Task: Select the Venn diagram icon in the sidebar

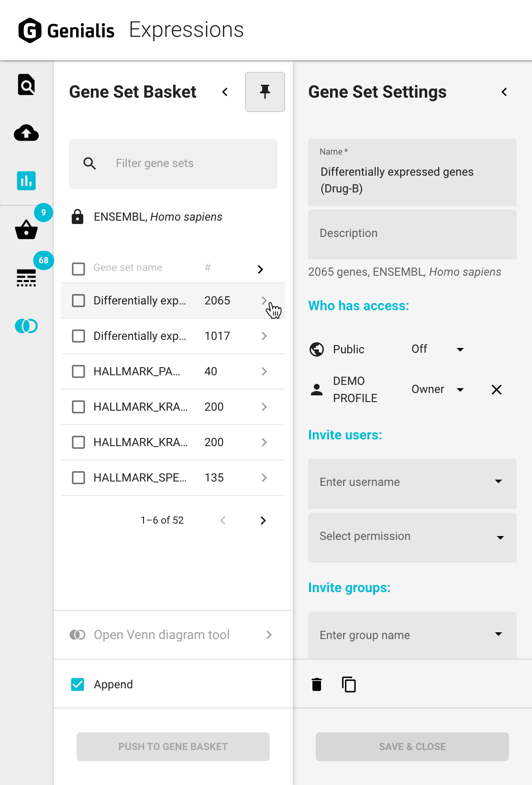Action: [x=26, y=326]
